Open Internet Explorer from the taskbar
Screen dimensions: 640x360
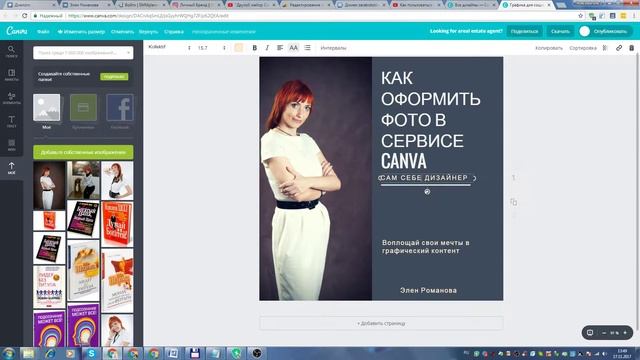pos(50,353)
